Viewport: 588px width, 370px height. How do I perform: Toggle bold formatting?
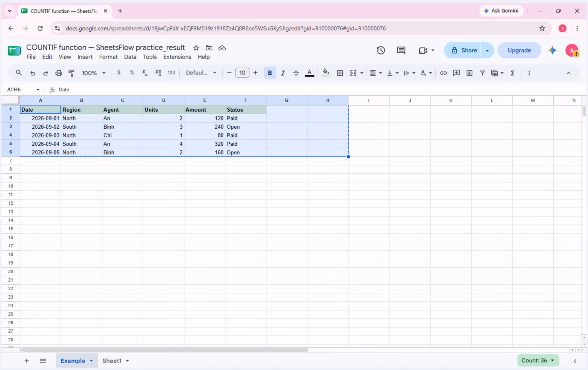pyautogui.click(x=270, y=73)
